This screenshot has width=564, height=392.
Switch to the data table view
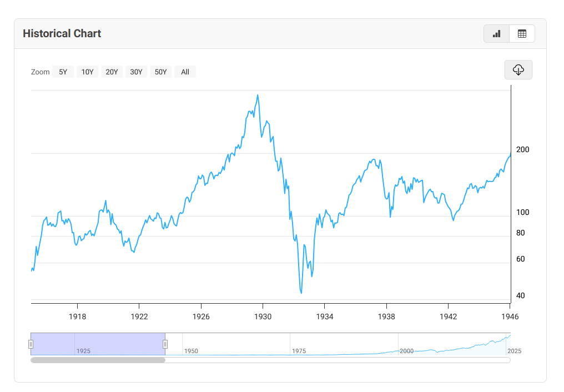[x=522, y=34]
